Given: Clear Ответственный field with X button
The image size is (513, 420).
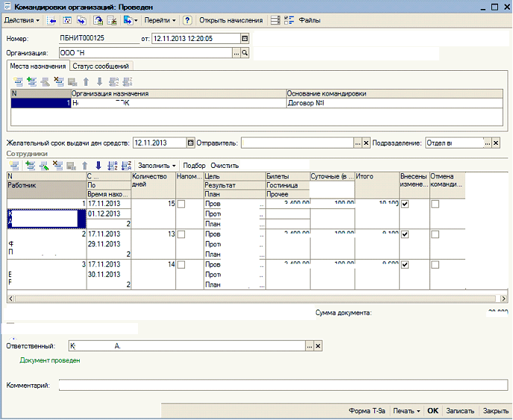Looking at the screenshot, I should pyautogui.click(x=318, y=346).
